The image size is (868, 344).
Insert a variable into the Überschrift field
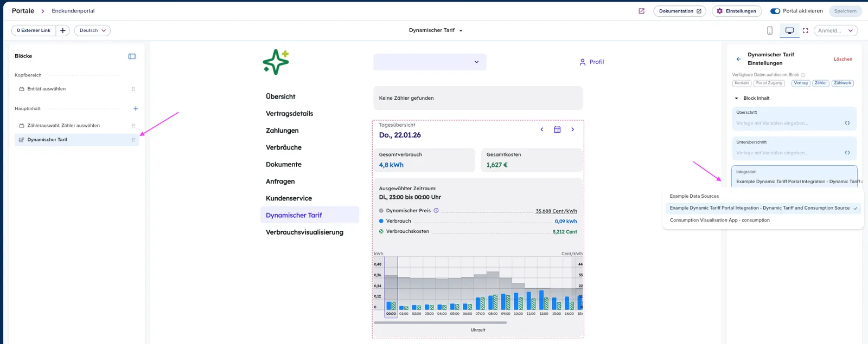click(847, 123)
